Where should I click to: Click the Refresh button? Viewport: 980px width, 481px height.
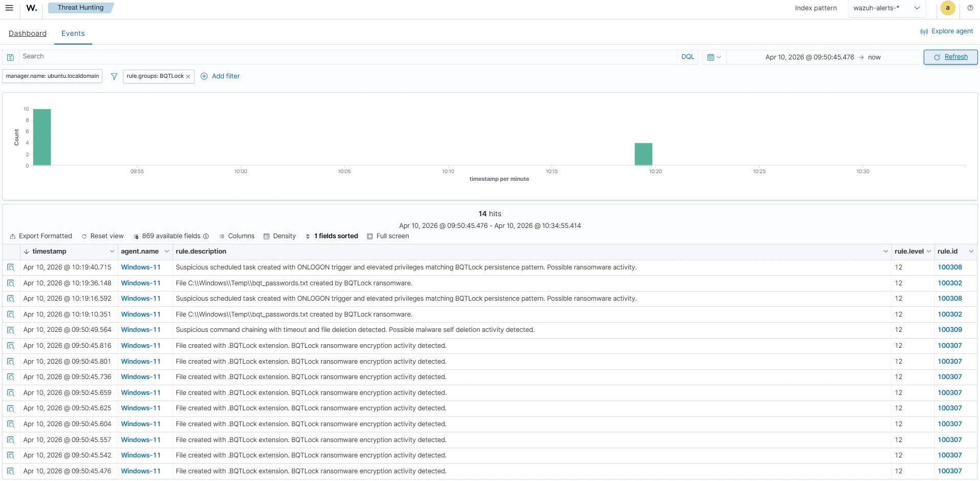click(x=950, y=57)
